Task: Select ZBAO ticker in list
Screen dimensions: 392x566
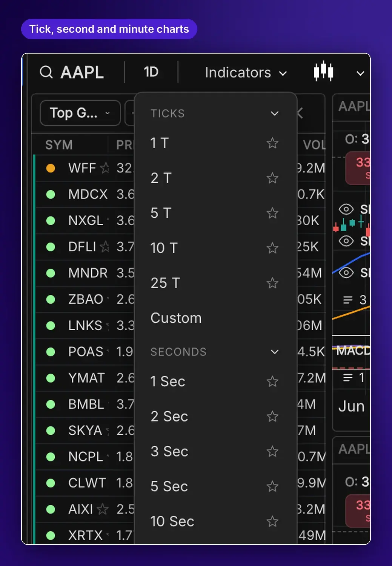Action: pos(86,299)
